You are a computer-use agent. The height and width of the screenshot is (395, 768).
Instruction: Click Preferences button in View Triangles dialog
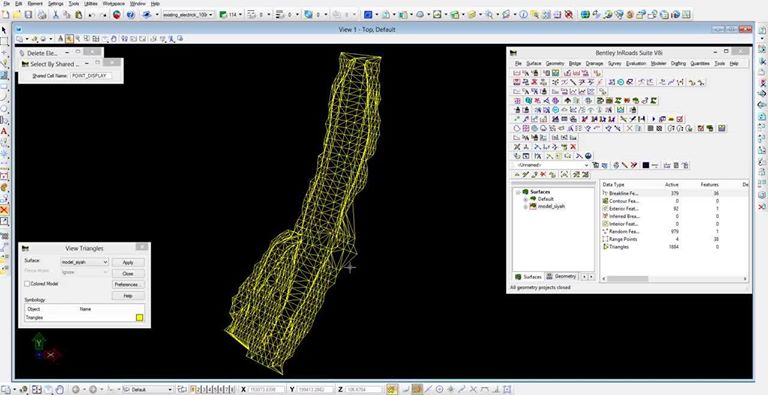tap(128, 285)
